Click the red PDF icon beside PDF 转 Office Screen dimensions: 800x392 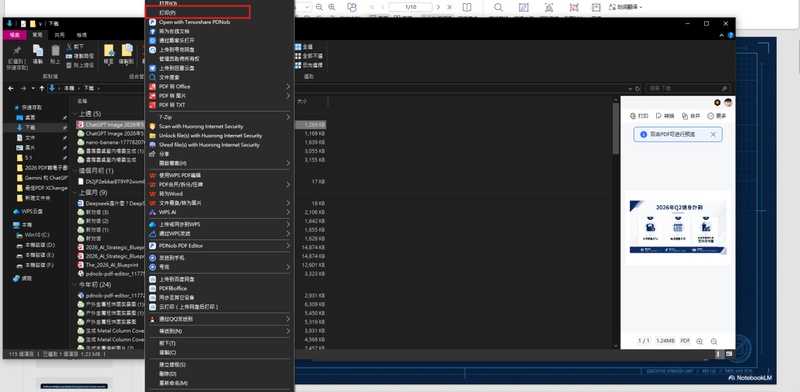pyautogui.click(x=152, y=86)
